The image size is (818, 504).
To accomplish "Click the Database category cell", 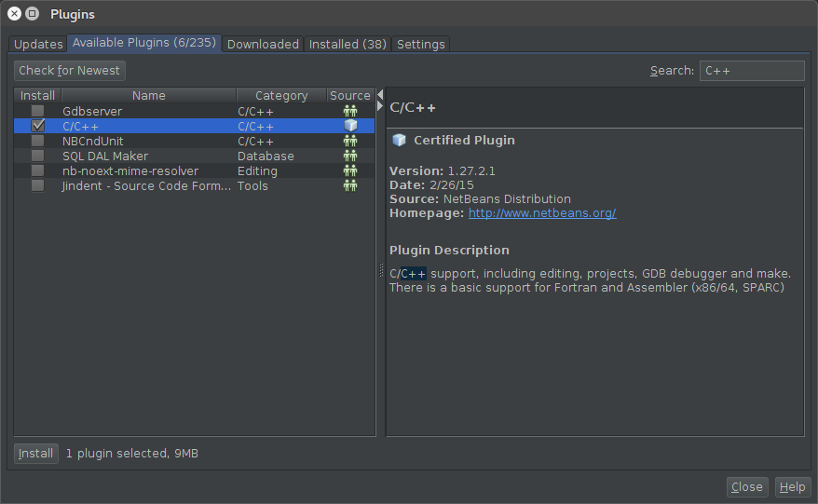I will click(266, 156).
